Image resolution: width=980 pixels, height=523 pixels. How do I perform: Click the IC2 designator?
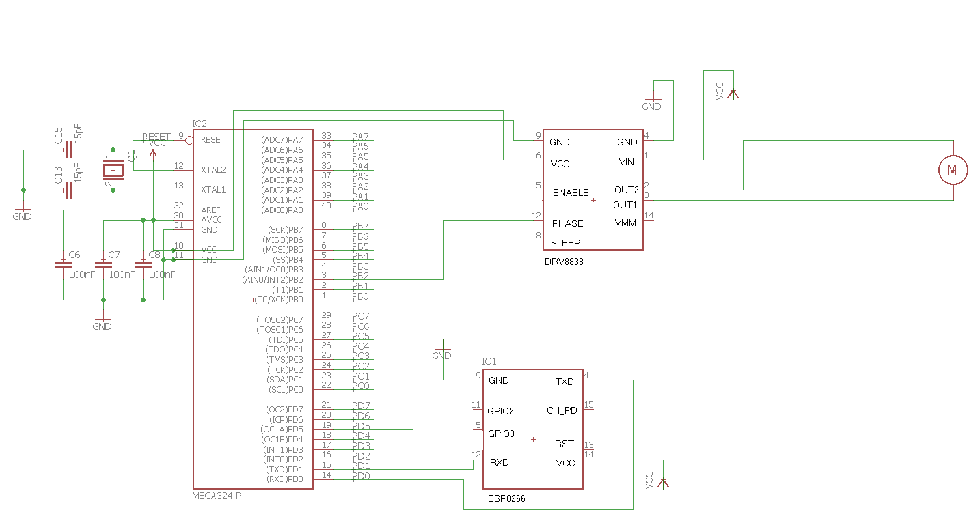click(x=200, y=124)
